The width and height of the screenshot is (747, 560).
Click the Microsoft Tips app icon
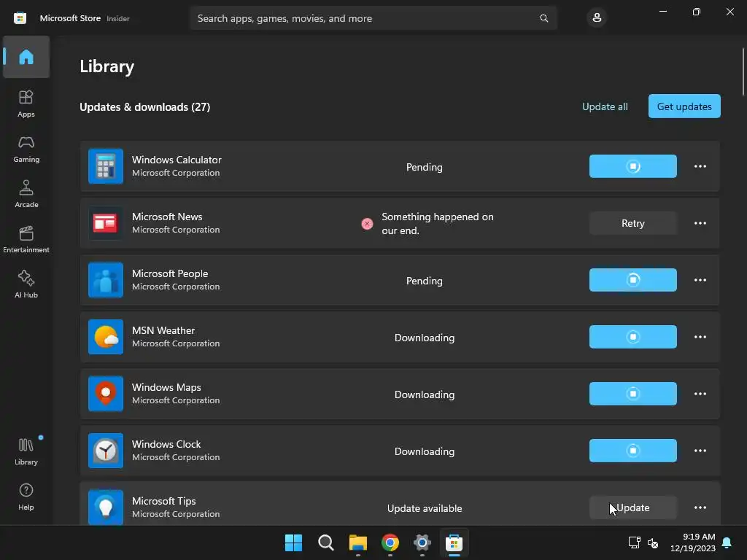(106, 507)
